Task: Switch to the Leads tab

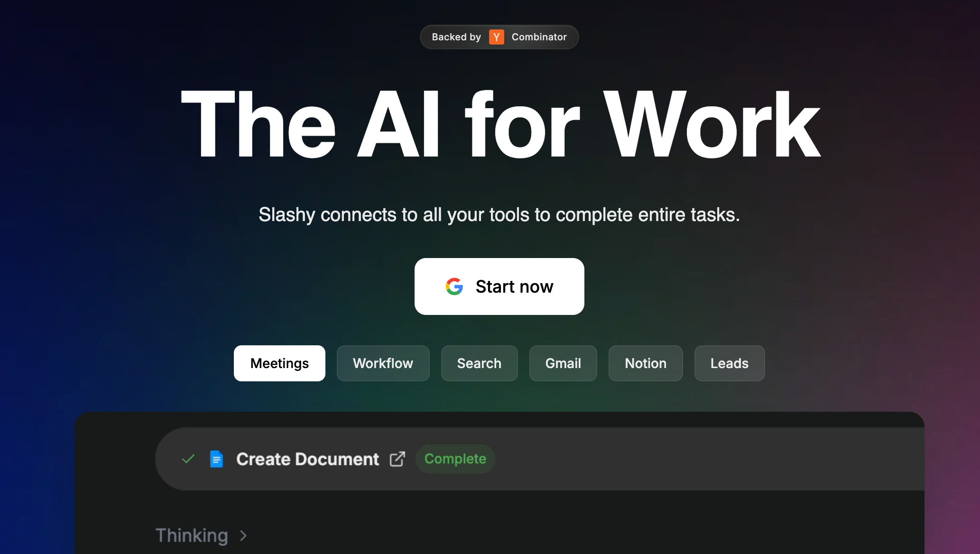Action: [x=729, y=363]
